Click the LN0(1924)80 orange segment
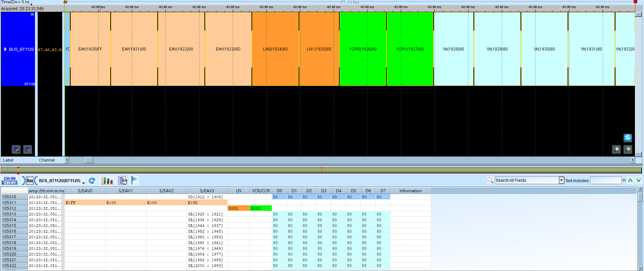The height and width of the screenshot is (271, 644). [275, 49]
